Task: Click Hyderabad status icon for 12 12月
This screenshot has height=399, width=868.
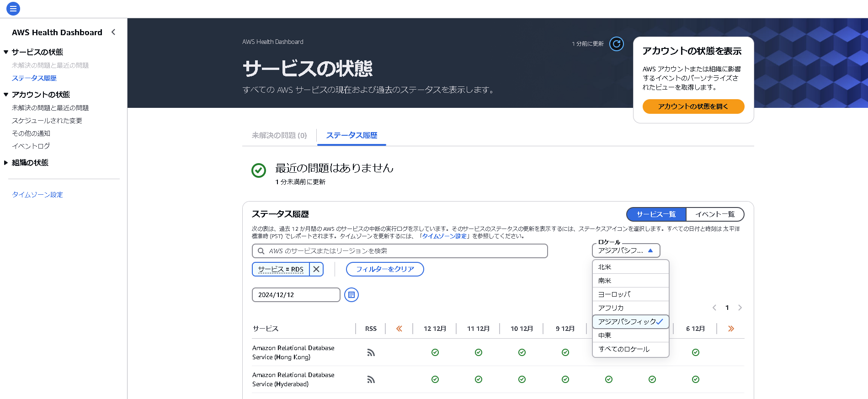Action: [435, 379]
